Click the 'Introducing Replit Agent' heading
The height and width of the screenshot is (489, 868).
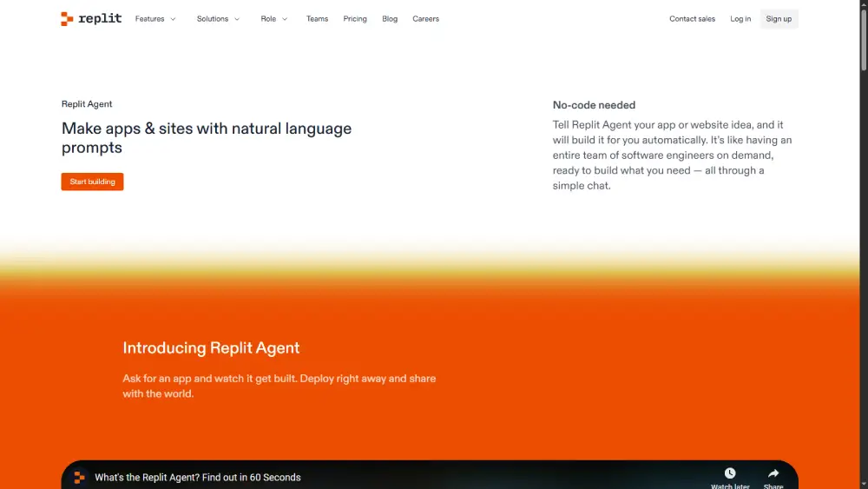click(x=211, y=347)
